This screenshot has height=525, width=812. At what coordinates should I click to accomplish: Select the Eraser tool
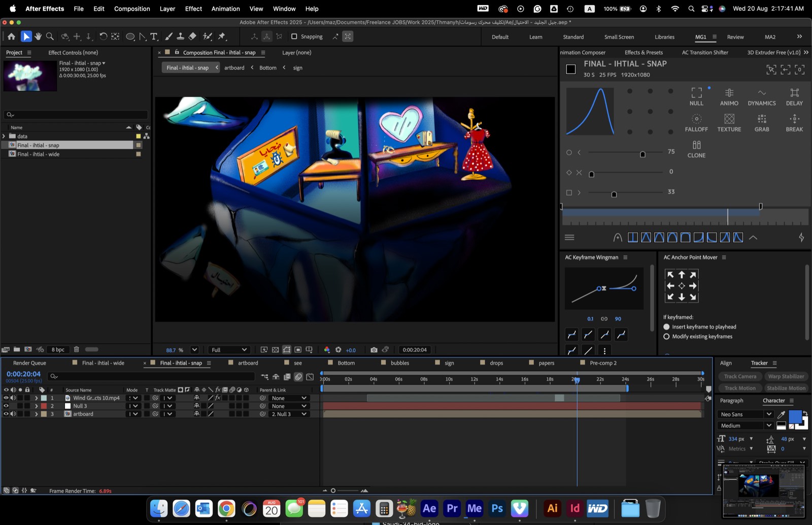coord(192,37)
